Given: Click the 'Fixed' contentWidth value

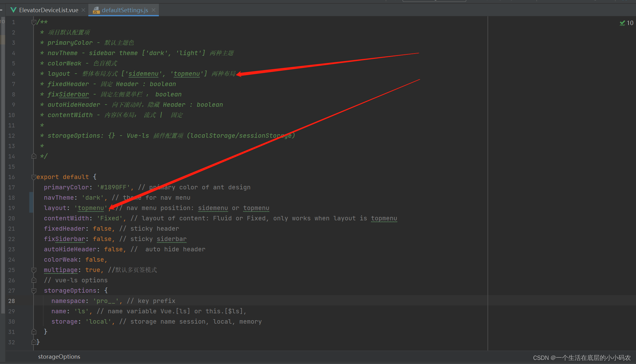Looking at the screenshot, I should point(110,218).
